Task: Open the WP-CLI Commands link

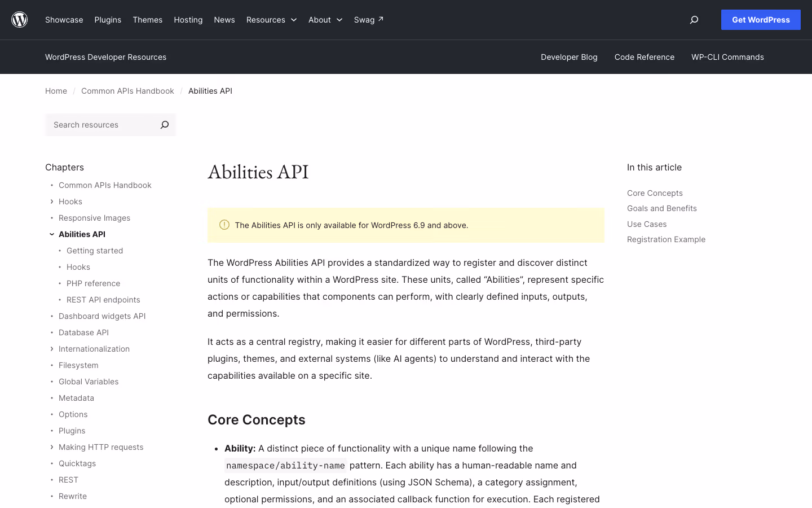Action: pyautogui.click(x=728, y=57)
